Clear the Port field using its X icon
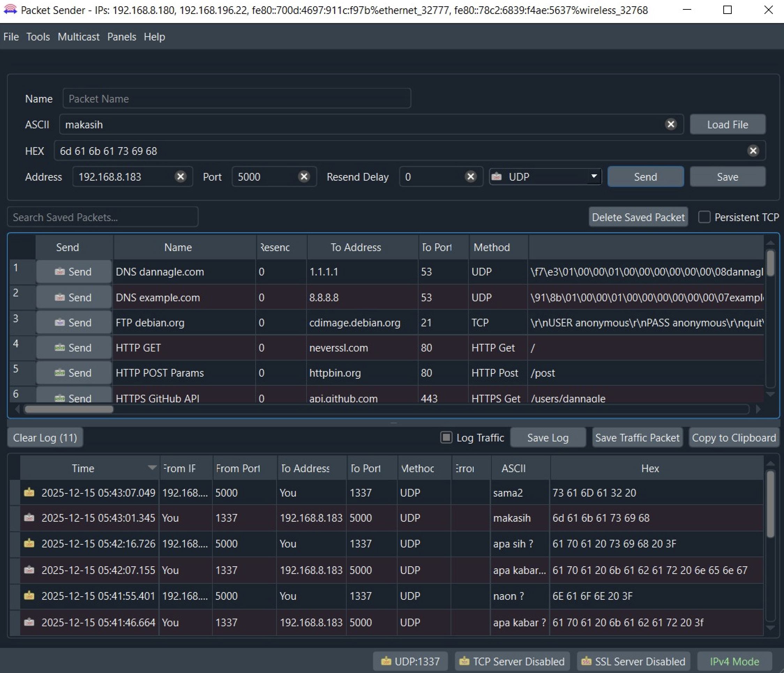The width and height of the screenshot is (784, 673). pos(304,177)
